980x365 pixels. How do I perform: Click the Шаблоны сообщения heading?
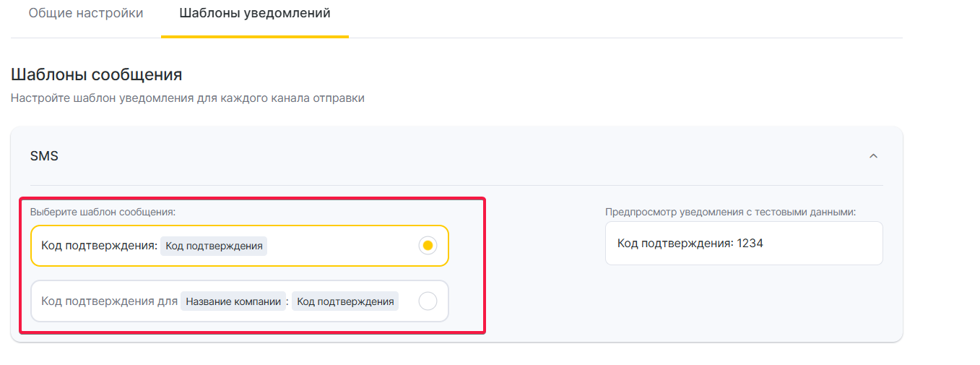pyautogui.click(x=96, y=74)
